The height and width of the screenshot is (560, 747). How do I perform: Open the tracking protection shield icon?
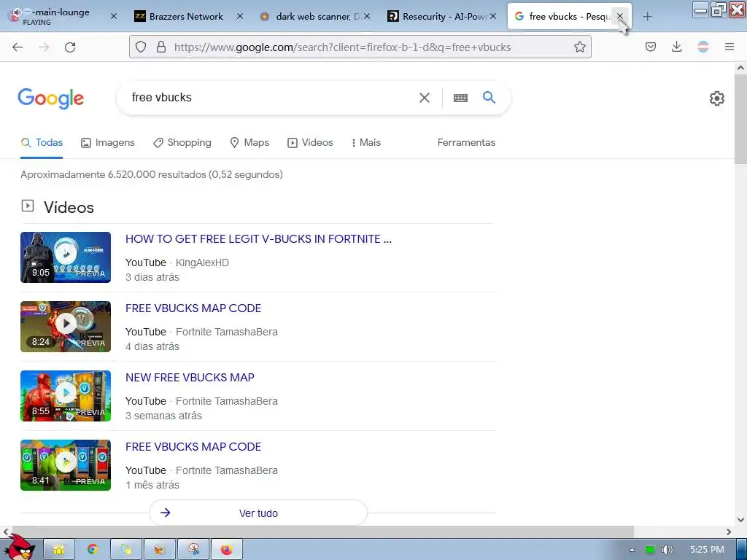[141, 47]
